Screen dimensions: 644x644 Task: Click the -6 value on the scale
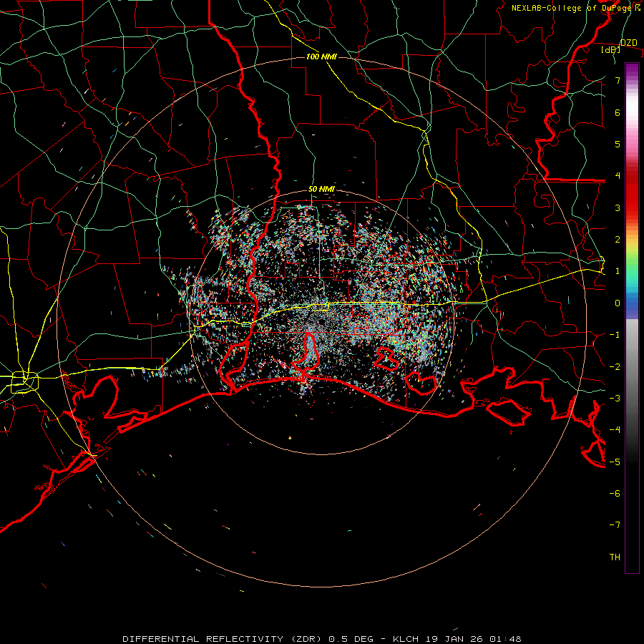[x=615, y=494]
